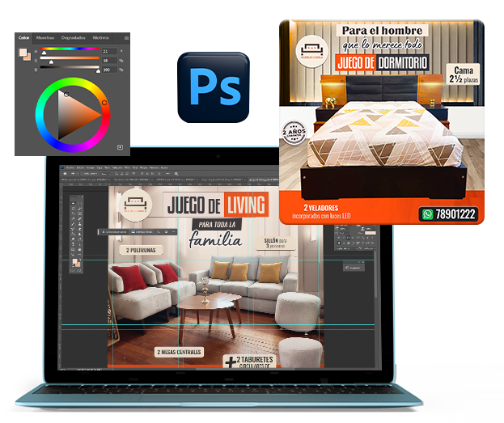Click the hue H slider bar
Image resolution: width=504 pixels, height=423 pixels.
[69, 50]
